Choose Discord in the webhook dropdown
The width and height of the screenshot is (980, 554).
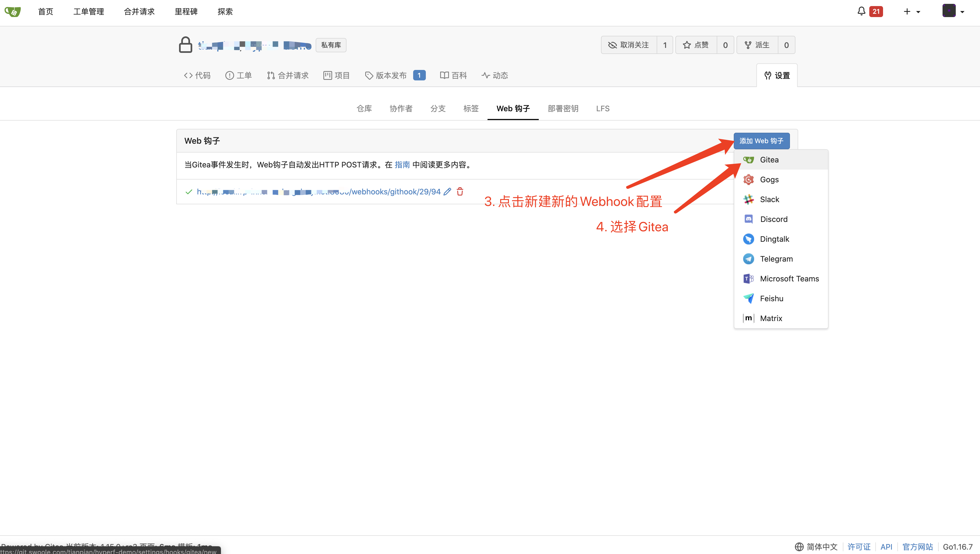click(773, 219)
